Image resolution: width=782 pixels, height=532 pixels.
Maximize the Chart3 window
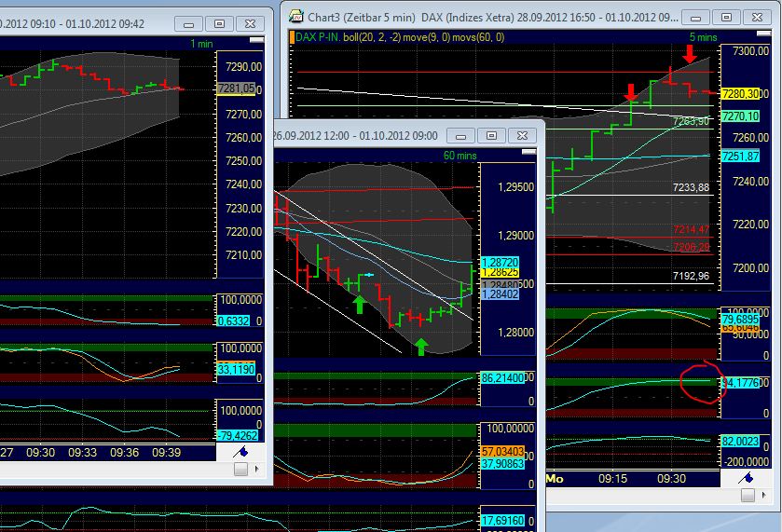click(x=727, y=18)
